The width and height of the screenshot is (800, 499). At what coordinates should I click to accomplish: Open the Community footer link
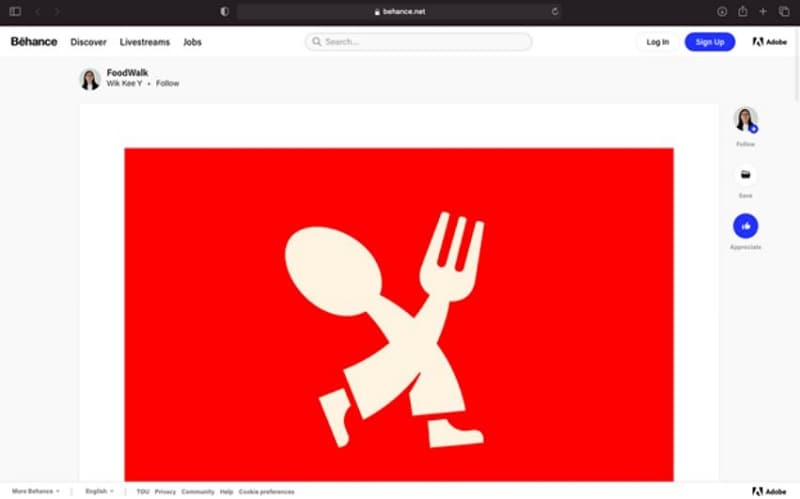(198, 492)
